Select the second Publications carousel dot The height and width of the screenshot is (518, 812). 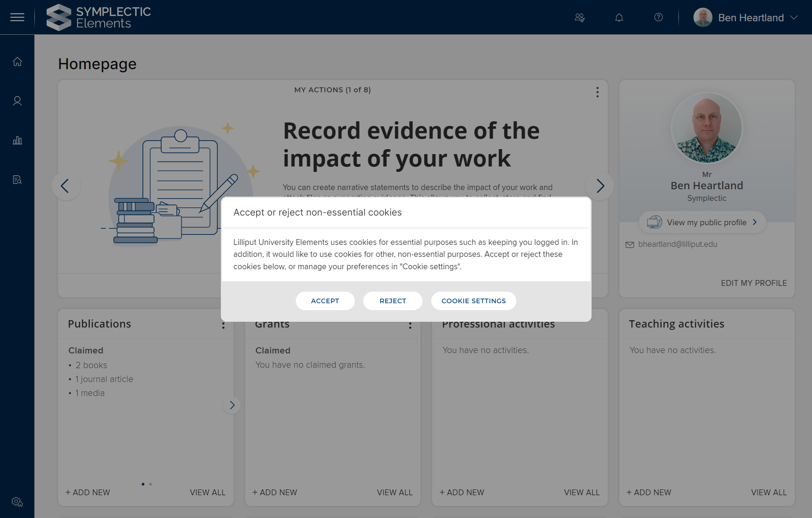pyautogui.click(x=151, y=484)
